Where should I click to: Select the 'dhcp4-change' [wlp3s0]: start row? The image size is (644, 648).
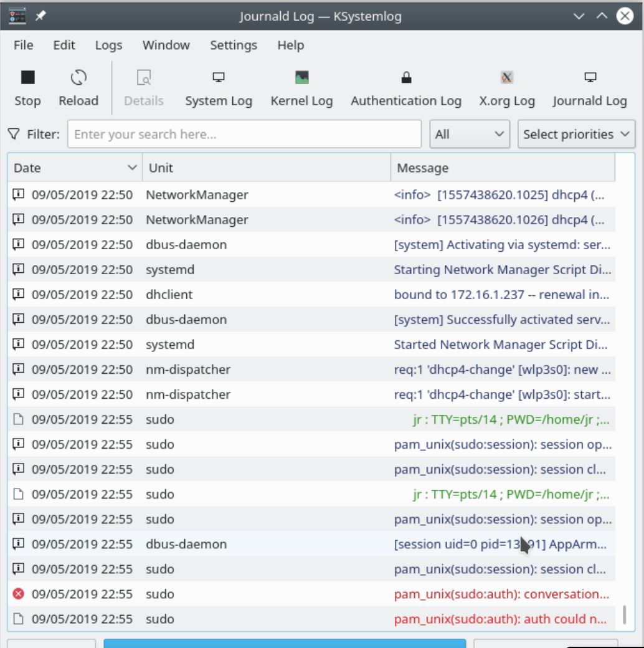pyautogui.click(x=311, y=394)
